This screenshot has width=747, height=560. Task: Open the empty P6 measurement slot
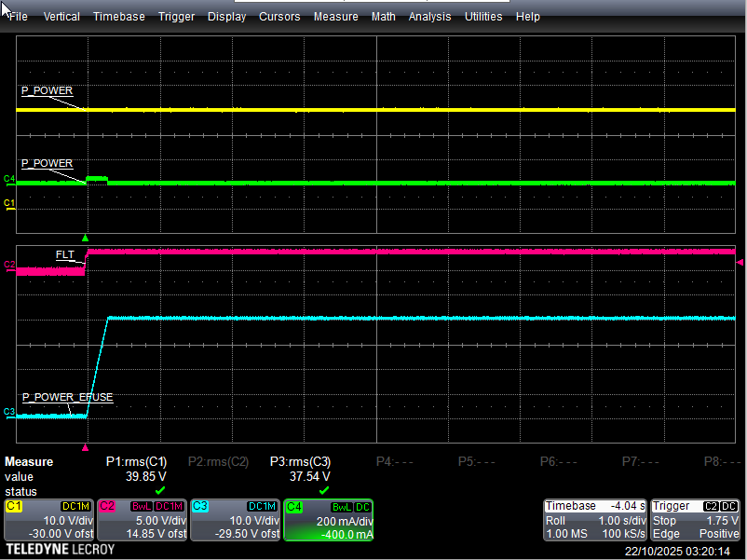point(558,462)
